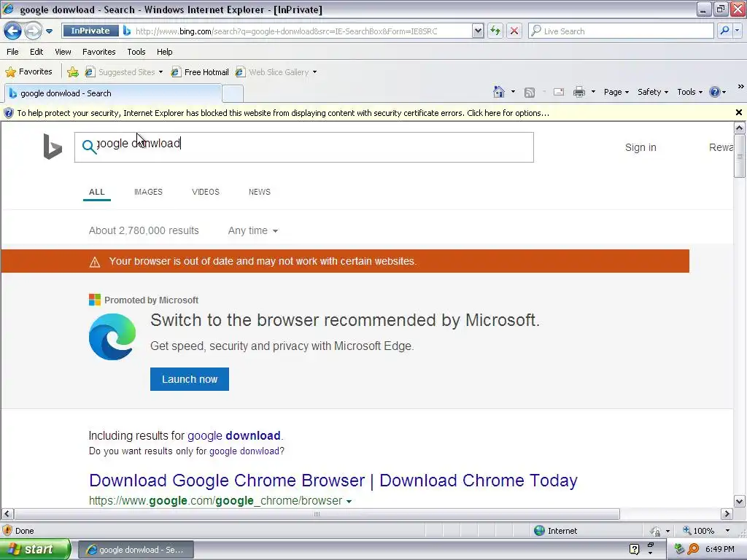Click the taskbar clock showing 6:49 PM
Viewport: 747px width, 560px height.
point(720,550)
